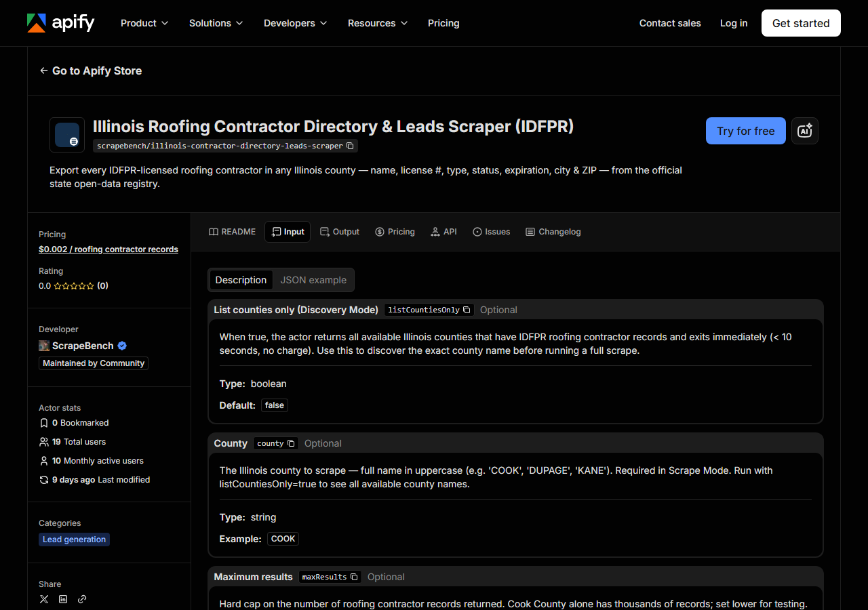Click the 'List counties only (Discovery Mode)' heading
The image size is (868, 610).
pos(296,310)
